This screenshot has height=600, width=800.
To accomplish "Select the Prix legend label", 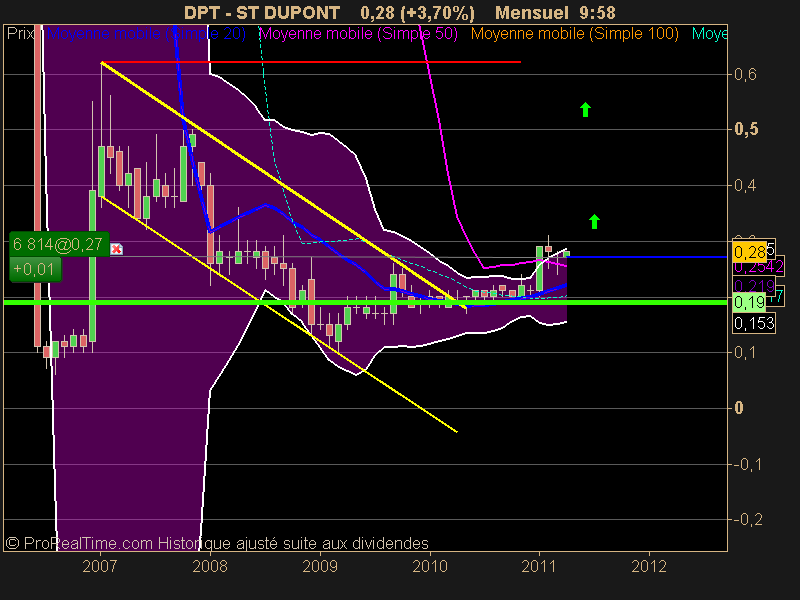I will [x=21, y=34].
